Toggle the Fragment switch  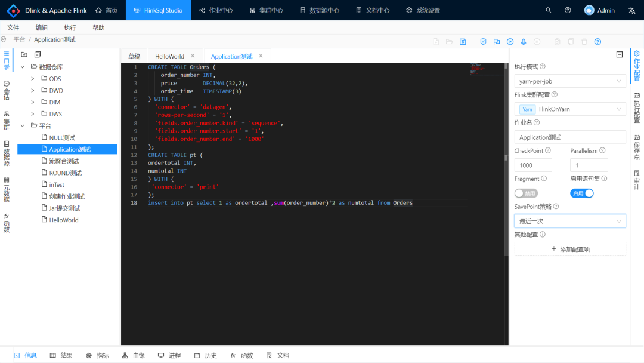coord(526,193)
